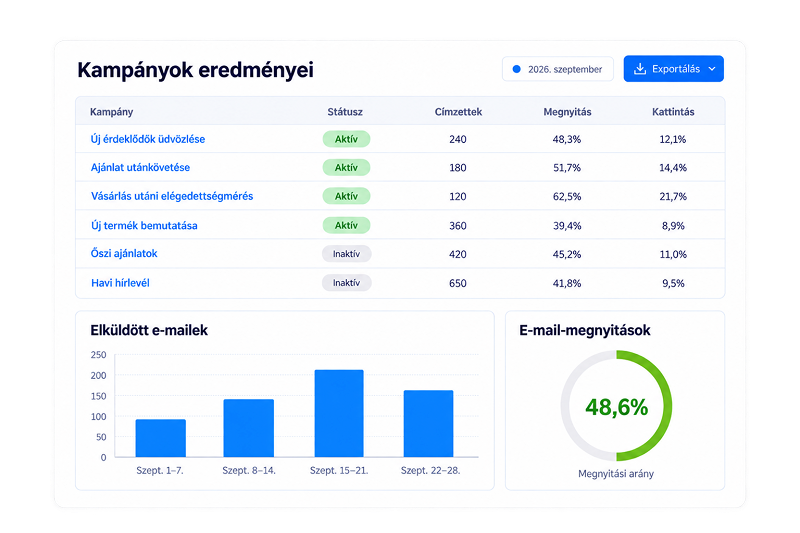Click Aktív badge for Vásárlás utáni elégedettségmérés
Image resolution: width=800 pixels, height=533 pixels.
(x=346, y=196)
